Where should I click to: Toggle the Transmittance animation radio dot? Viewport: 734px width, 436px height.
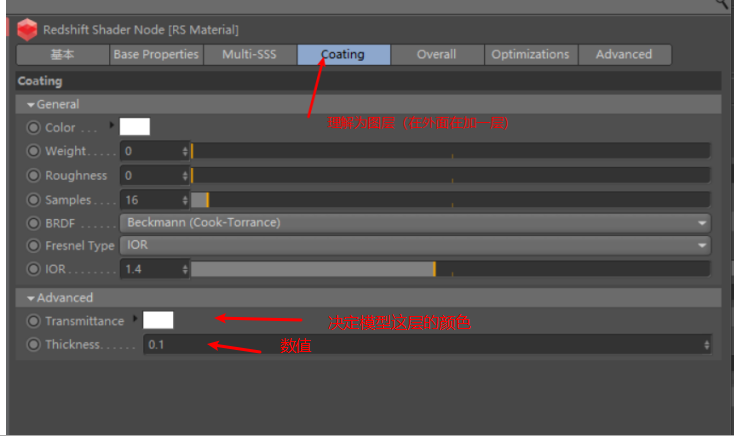pos(33,321)
